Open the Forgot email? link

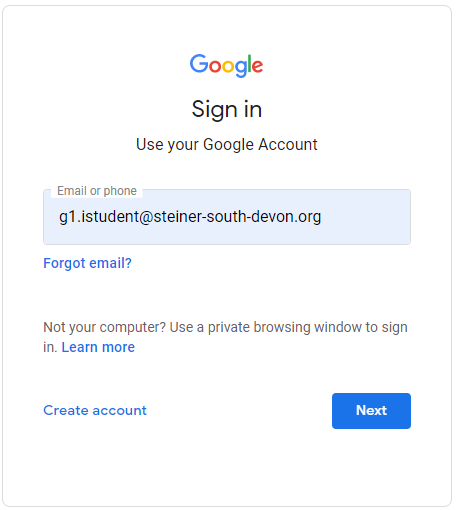click(87, 263)
